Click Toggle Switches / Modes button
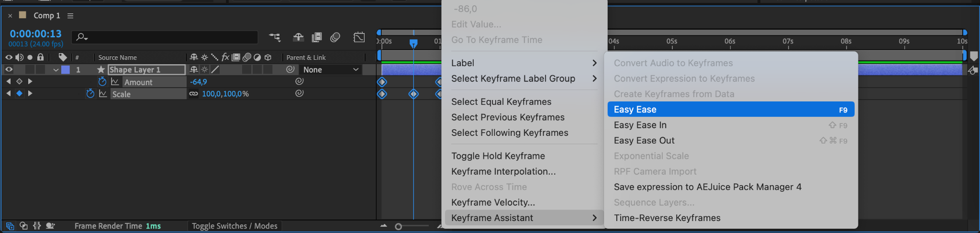 pyautogui.click(x=234, y=226)
